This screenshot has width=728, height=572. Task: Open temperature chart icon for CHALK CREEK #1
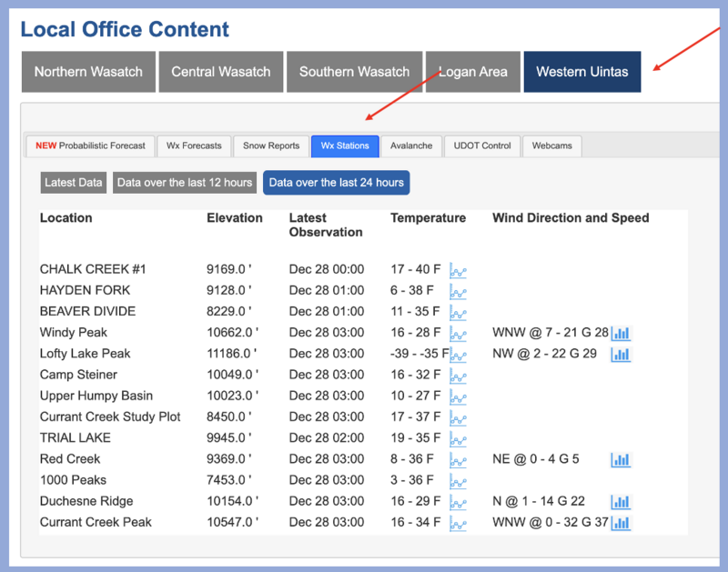458,271
